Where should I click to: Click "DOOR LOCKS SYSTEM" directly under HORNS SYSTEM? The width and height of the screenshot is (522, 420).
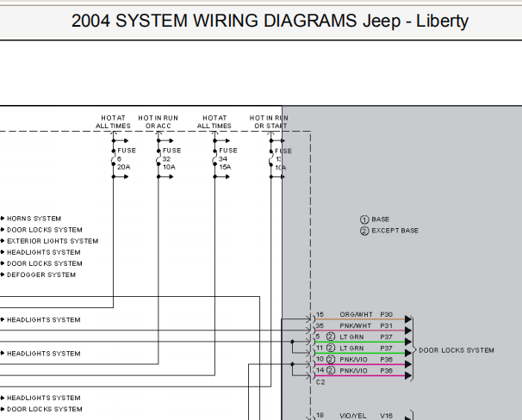(x=45, y=230)
